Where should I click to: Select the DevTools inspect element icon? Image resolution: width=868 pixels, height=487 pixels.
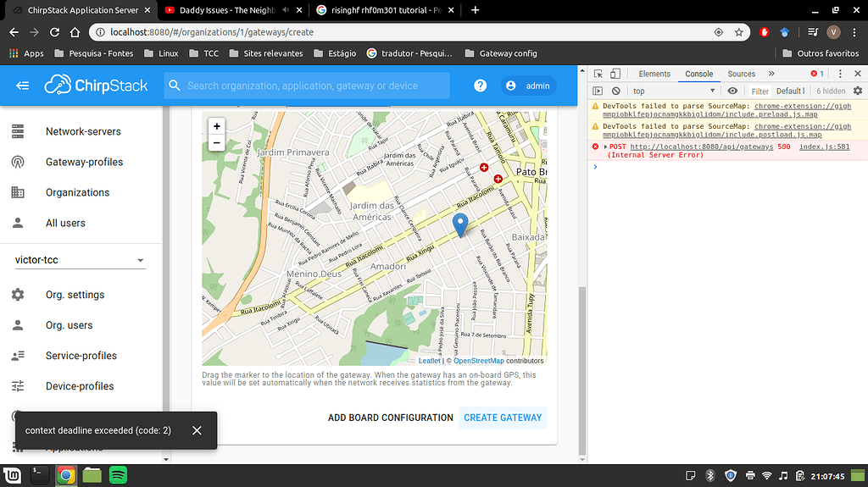coord(598,74)
